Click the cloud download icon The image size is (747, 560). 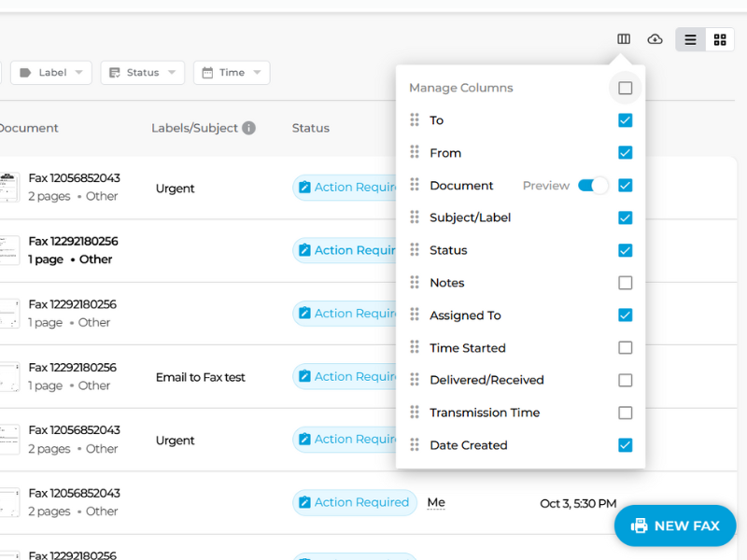coord(655,39)
